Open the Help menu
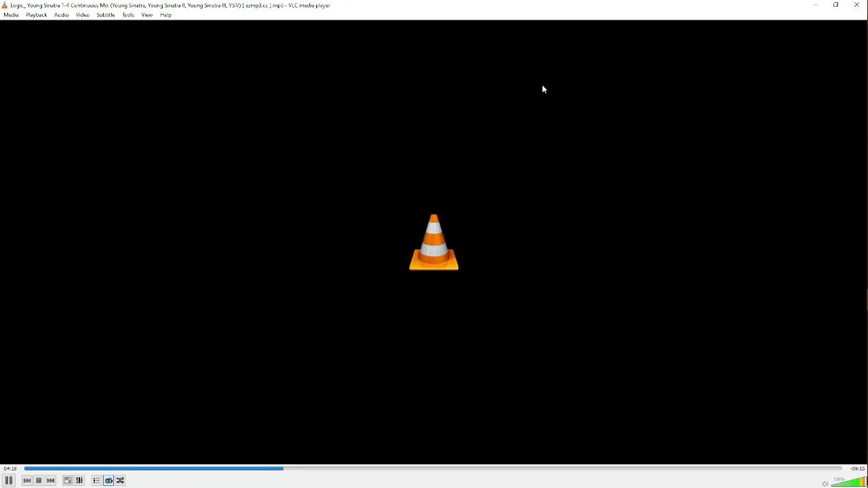Viewport: 868px width, 488px height. pyautogui.click(x=166, y=15)
